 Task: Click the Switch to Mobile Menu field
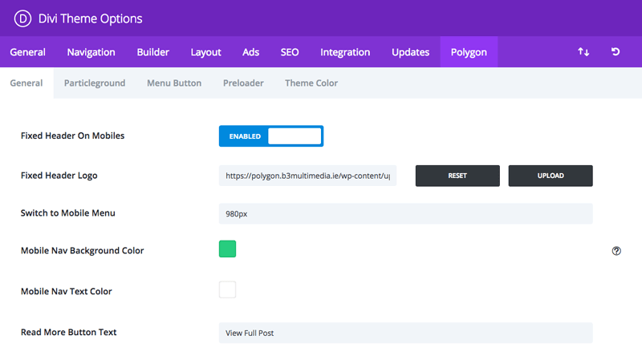[405, 213]
